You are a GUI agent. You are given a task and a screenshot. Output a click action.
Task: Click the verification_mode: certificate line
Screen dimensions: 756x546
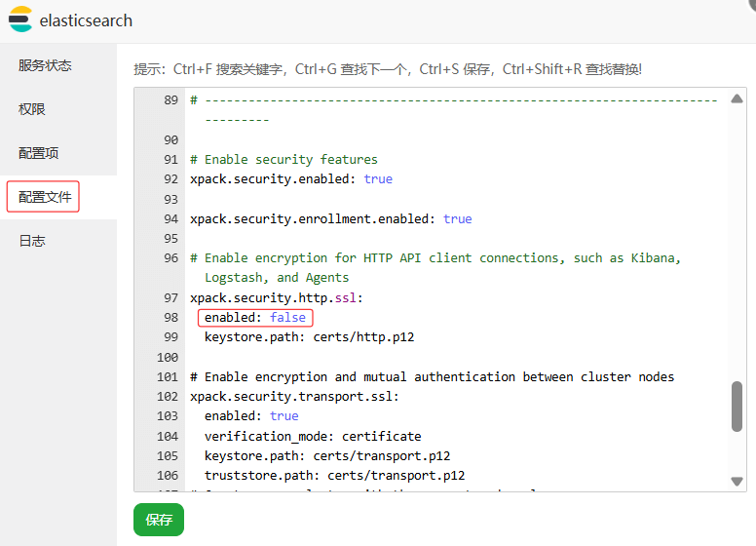click(x=312, y=436)
